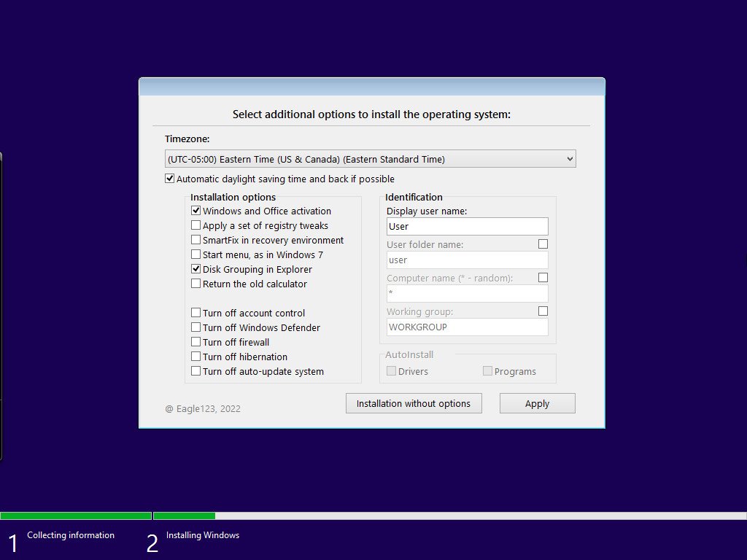Uncheck Windows and Office activation
747x560 pixels.
coord(196,211)
